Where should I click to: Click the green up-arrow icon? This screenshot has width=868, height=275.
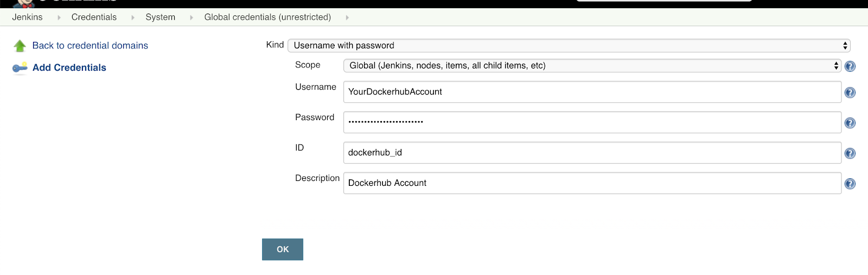(x=20, y=46)
